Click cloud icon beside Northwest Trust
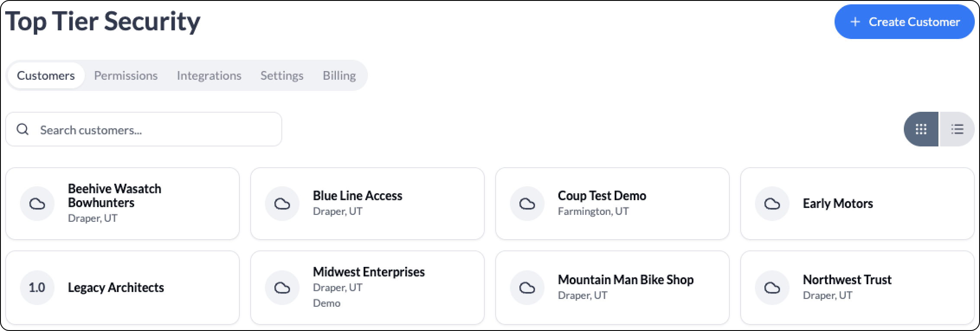Viewport: 980px width, 331px height. 772,288
